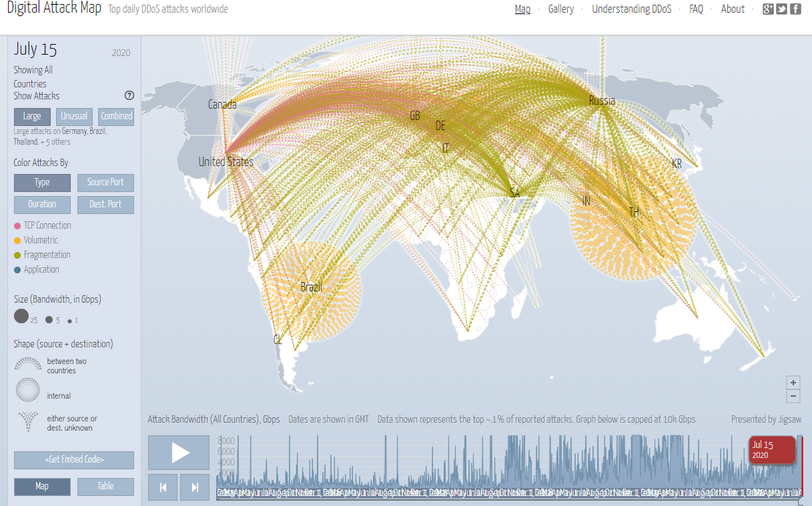
Task: Click the internal attack shape icon
Action: pyautogui.click(x=28, y=390)
